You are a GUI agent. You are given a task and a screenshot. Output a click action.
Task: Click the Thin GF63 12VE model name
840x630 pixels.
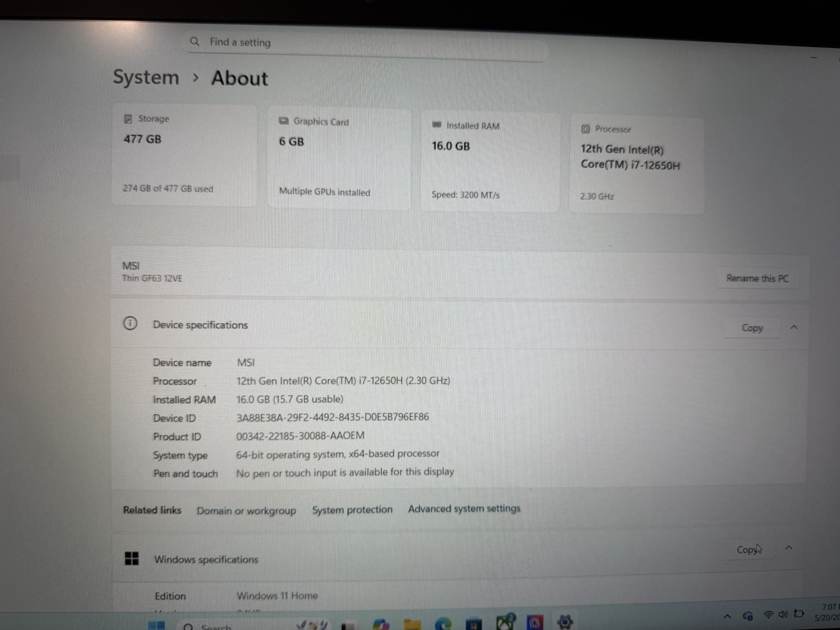pos(152,278)
